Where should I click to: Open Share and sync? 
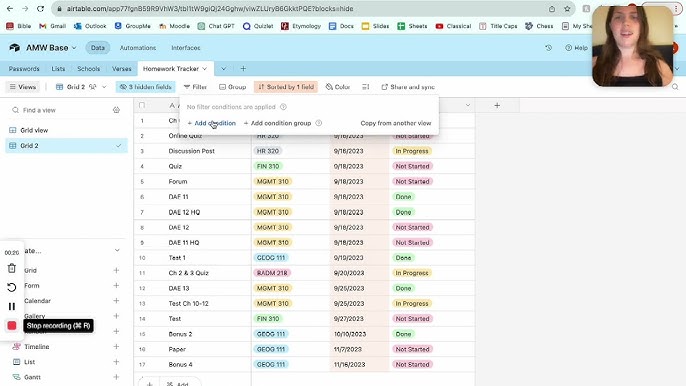click(408, 87)
